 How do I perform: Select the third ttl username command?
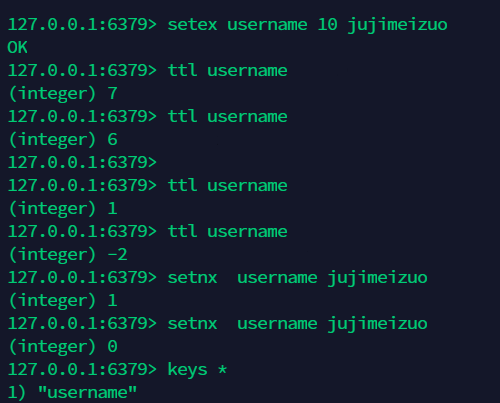click(227, 185)
